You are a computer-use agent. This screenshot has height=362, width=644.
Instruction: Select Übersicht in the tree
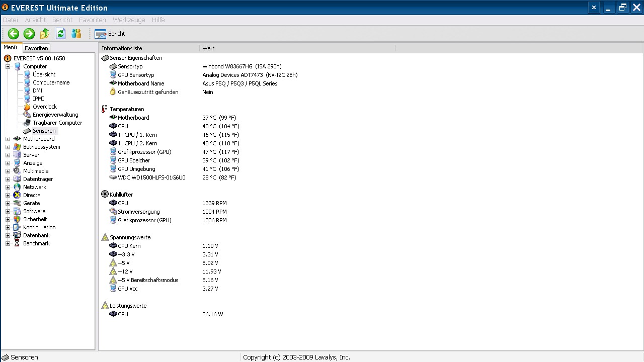click(x=44, y=74)
